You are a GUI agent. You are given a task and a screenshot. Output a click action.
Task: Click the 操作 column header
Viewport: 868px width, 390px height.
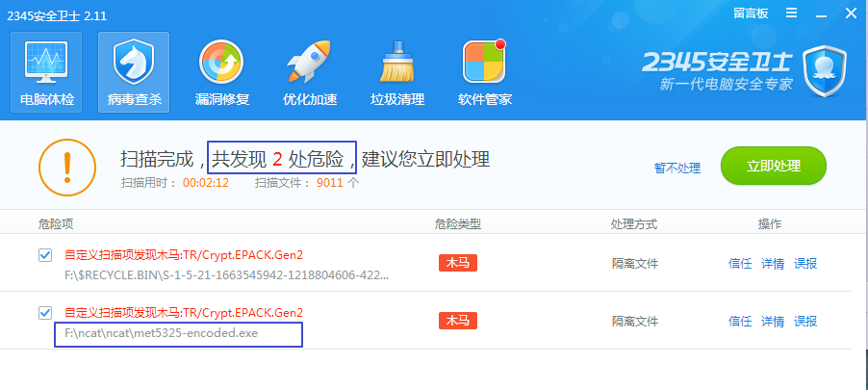click(x=770, y=223)
